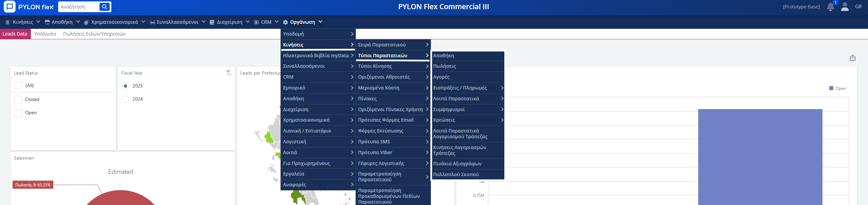Open Λιανική / Εστιατόριο menu item

[318, 131]
